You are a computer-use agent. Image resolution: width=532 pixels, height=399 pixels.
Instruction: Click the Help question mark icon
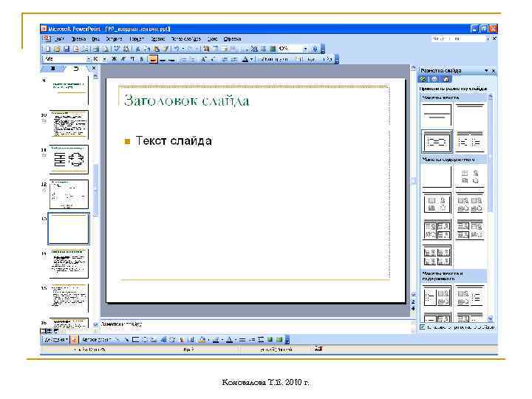pos(315,49)
